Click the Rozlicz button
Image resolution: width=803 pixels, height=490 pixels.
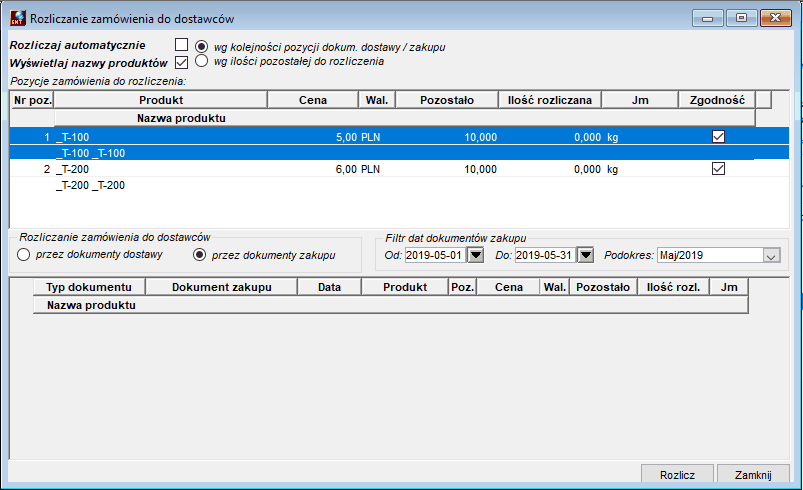(x=677, y=475)
